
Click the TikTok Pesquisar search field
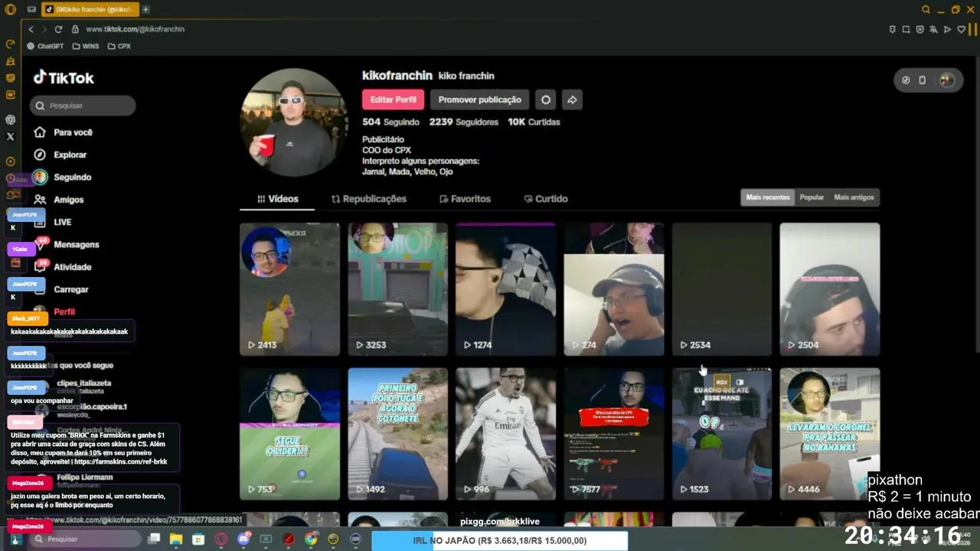[83, 106]
